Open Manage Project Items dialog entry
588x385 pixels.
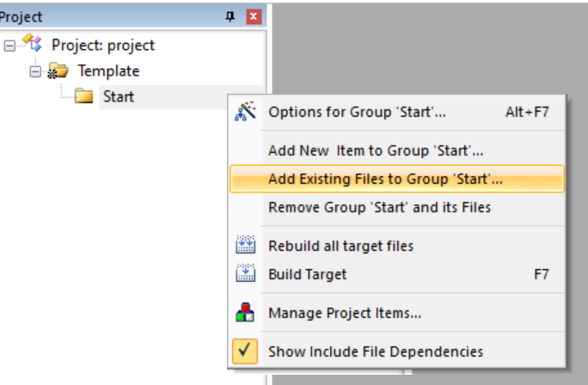pyautogui.click(x=397, y=313)
